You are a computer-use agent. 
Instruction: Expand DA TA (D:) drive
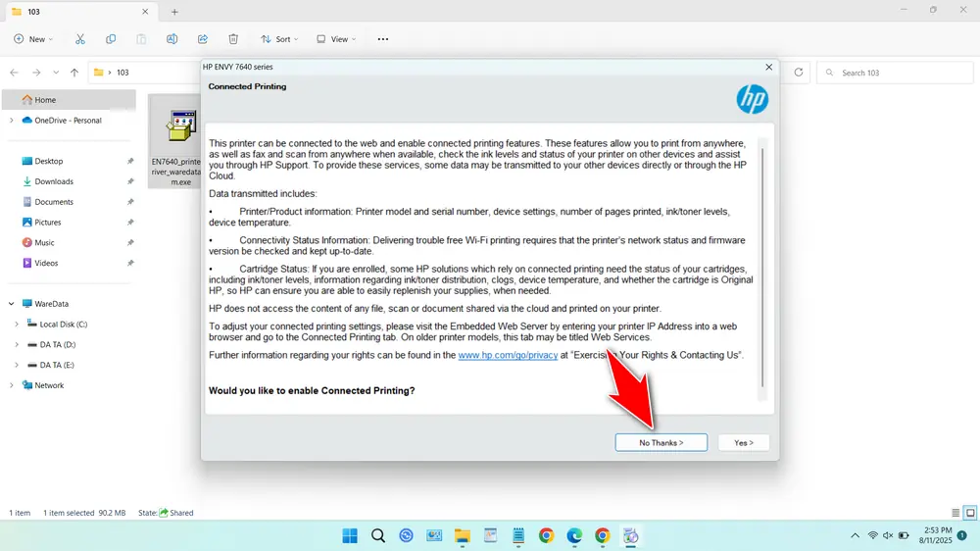pos(17,344)
